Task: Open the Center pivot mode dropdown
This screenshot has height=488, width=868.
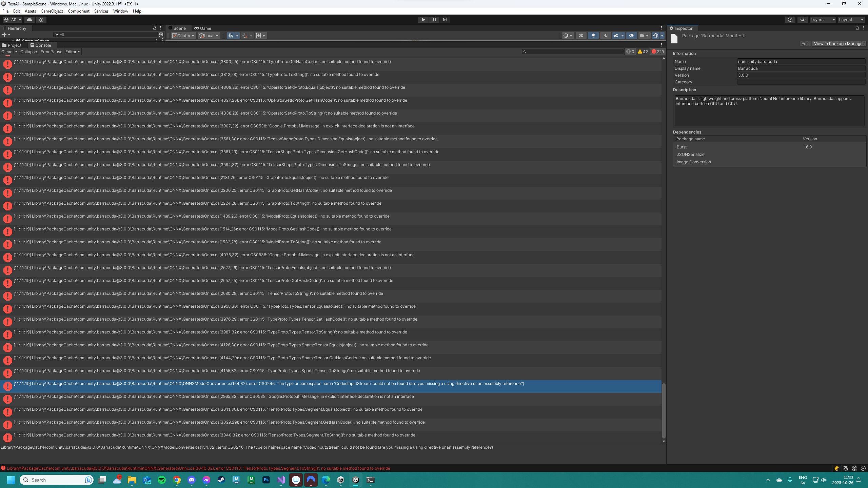Action: (x=183, y=36)
